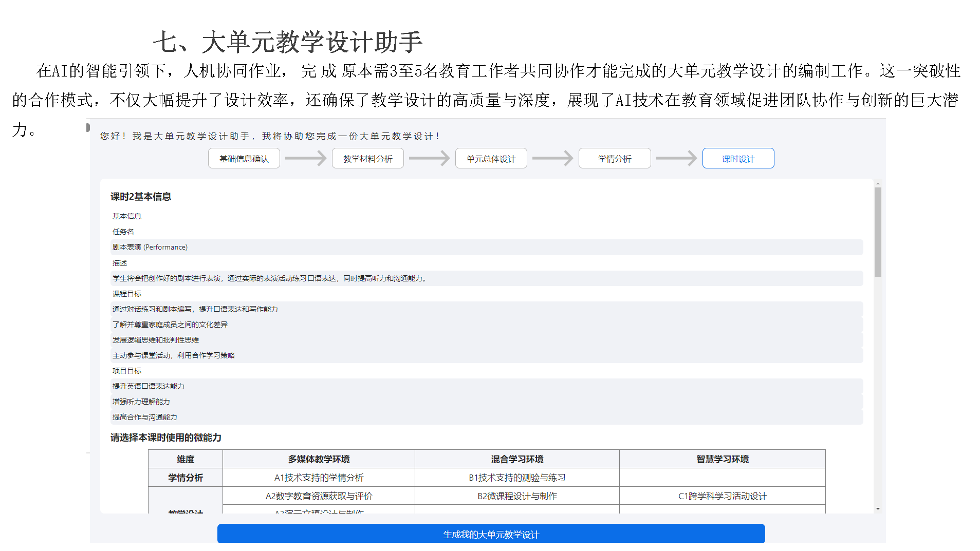Image resolution: width=980 pixels, height=551 pixels.
Task: Select A2数字教育资源获取与评价 cell
Action: pos(319,496)
